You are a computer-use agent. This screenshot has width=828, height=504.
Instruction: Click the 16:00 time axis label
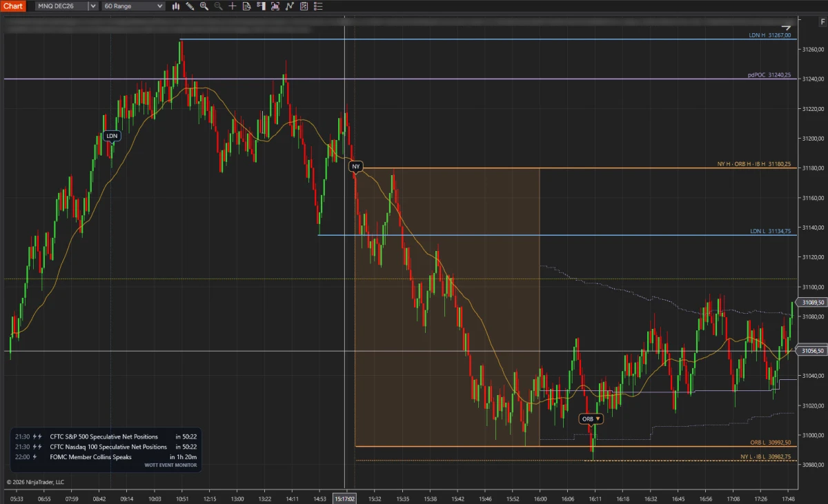click(540, 498)
